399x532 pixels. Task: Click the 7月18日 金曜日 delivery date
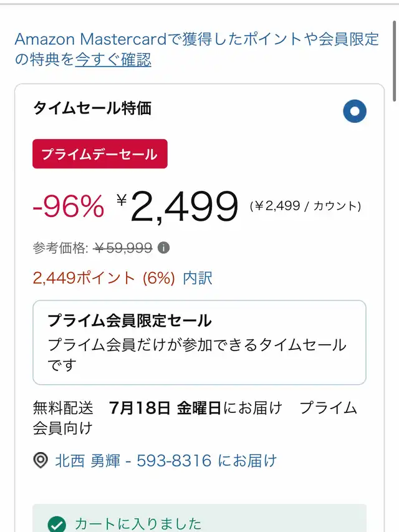[x=165, y=408]
